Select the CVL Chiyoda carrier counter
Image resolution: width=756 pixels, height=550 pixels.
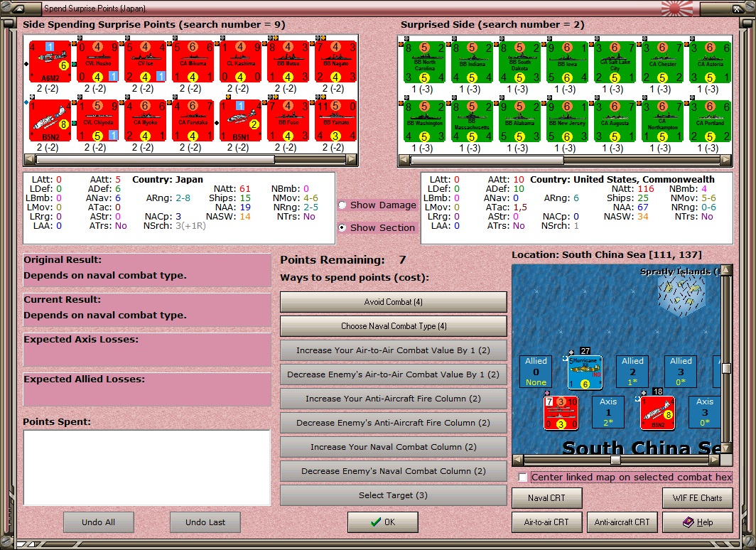pos(98,121)
